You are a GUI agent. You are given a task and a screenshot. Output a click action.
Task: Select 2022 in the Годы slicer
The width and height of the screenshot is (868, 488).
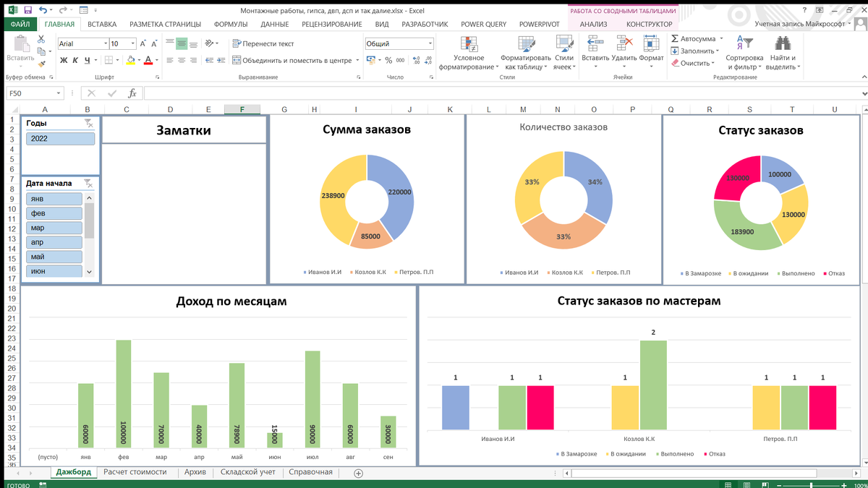[x=60, y=138]
